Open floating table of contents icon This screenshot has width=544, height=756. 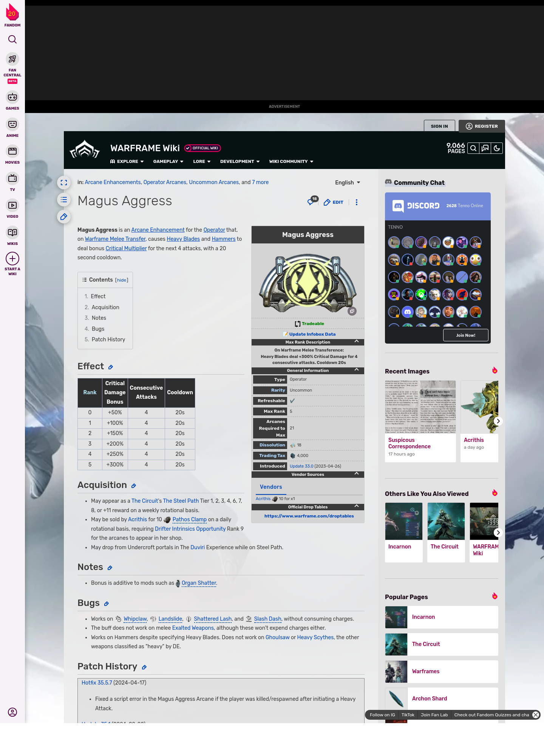point(64,200)
